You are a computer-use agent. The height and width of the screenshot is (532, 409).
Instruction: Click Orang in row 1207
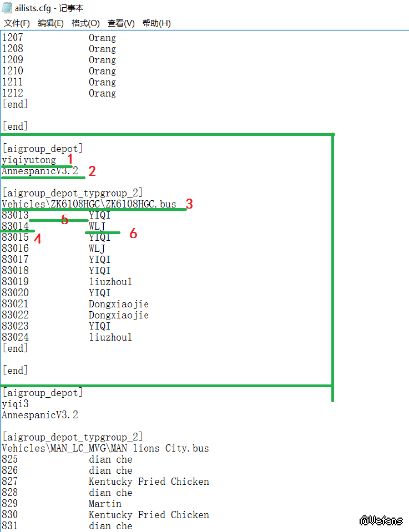click(102, 38)
